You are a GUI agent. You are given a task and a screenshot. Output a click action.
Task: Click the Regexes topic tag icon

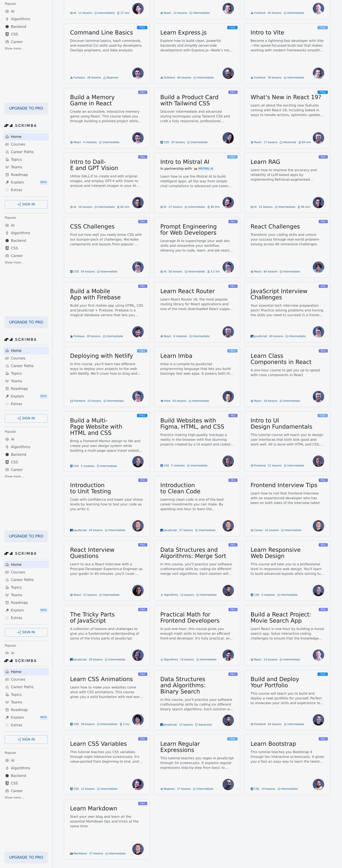pos(162,789)
